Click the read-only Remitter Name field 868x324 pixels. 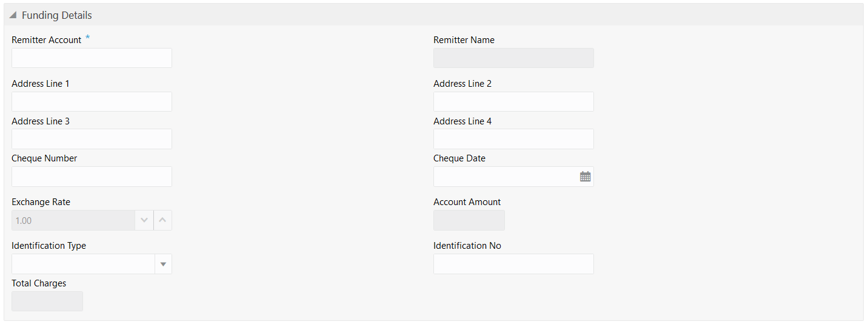coord(513,58)
